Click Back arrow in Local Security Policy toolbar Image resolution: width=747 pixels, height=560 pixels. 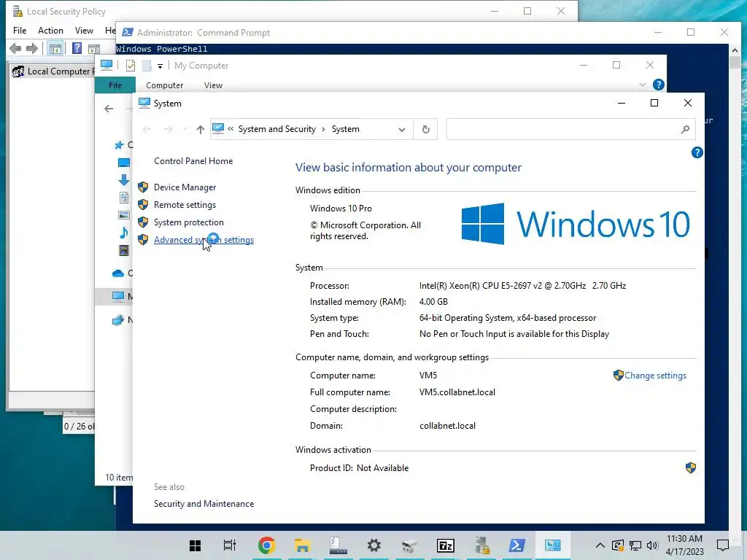point(15,49)
